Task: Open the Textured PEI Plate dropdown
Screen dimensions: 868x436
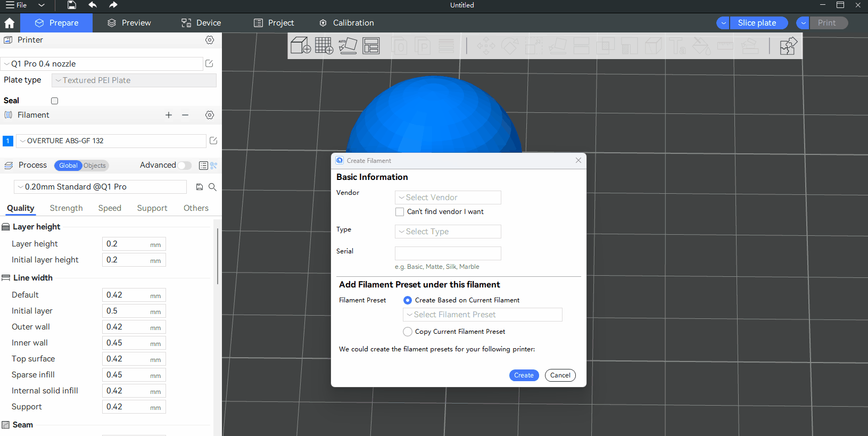Action: tap(134, 80)
